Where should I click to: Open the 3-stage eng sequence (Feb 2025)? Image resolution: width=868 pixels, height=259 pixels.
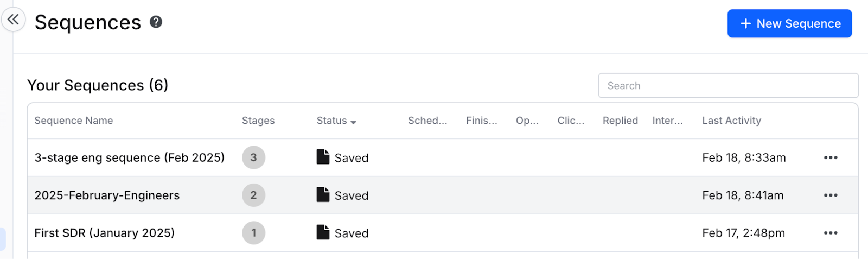click(x=129, y=157)
